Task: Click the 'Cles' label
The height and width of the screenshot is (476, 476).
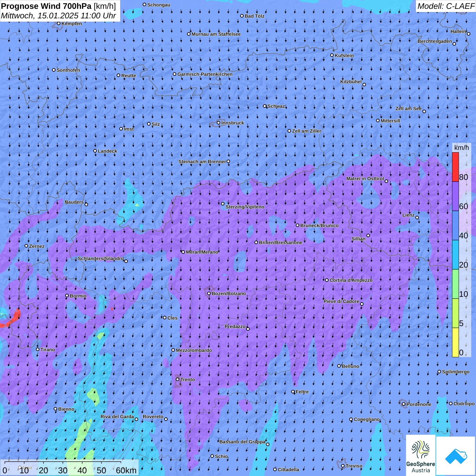Action: [x=172, y=318]
